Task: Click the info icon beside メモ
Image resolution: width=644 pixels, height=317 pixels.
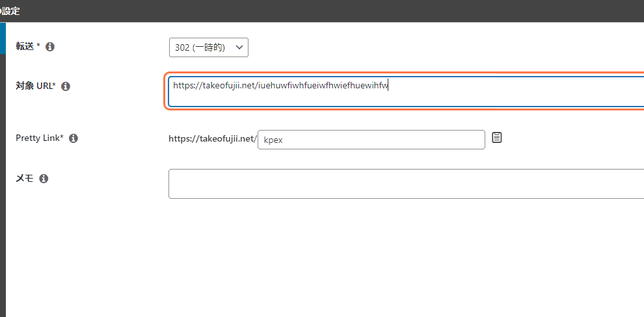Action: 44,179
